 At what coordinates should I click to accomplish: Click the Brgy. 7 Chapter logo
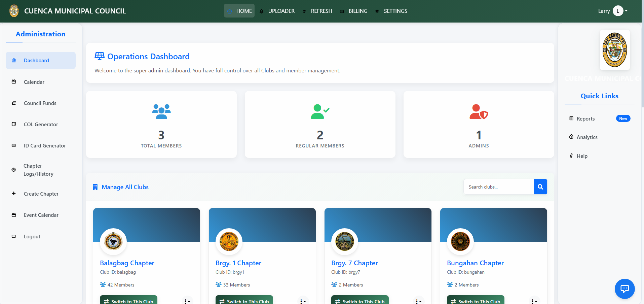344,242
